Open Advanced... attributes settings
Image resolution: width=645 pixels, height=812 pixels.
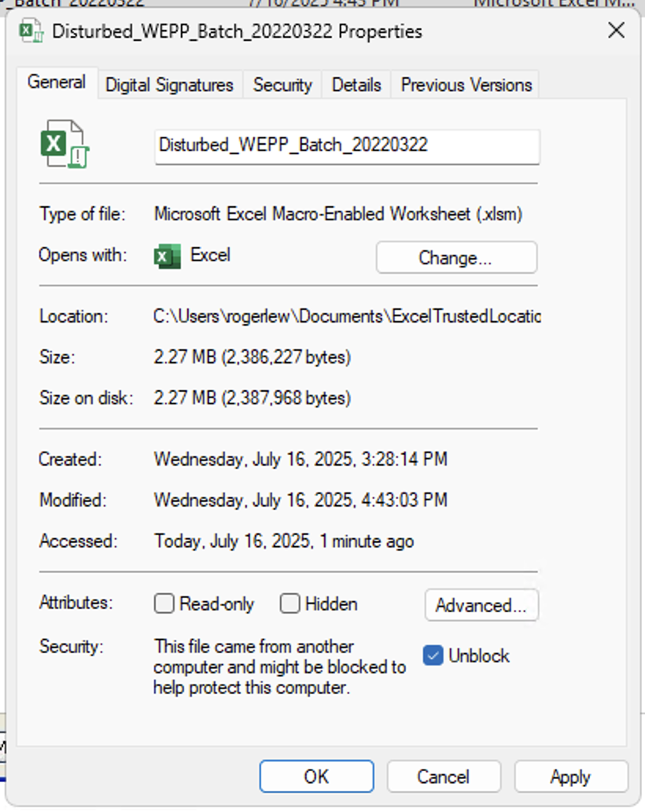click(481, 605)
